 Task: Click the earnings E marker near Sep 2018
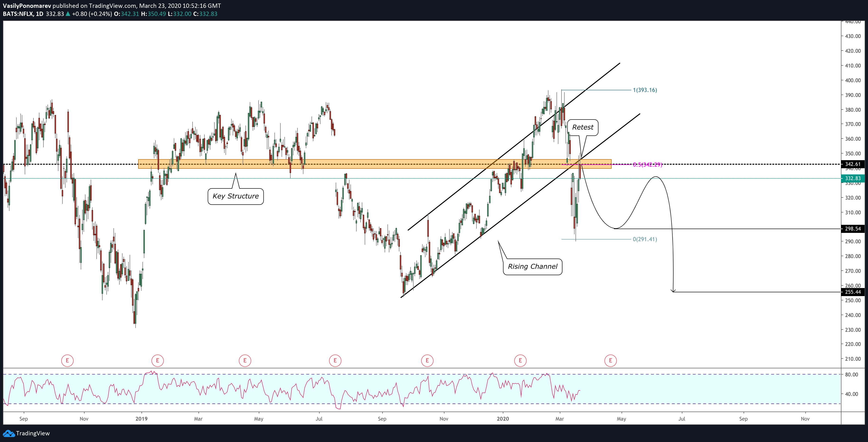coord(67,360)
